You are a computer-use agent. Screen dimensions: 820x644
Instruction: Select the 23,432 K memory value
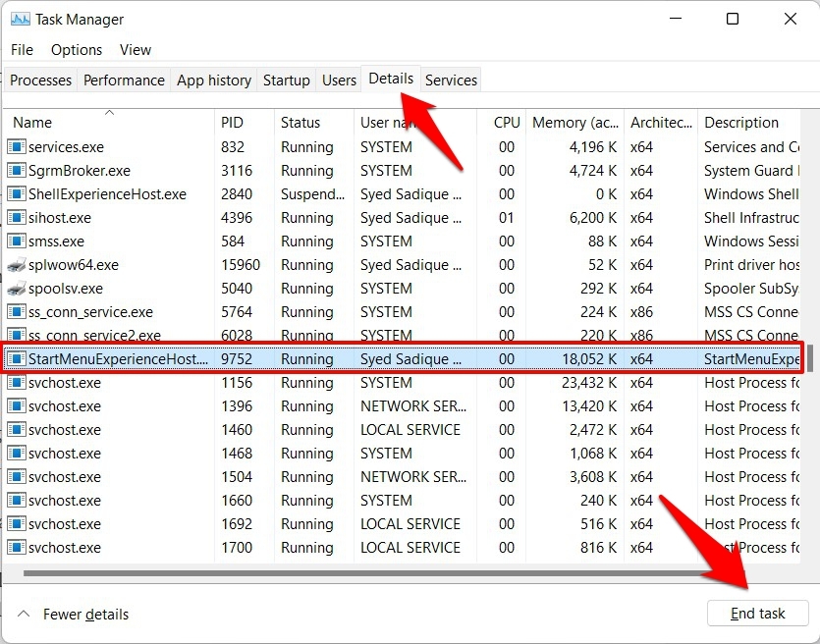coord(589,383)
